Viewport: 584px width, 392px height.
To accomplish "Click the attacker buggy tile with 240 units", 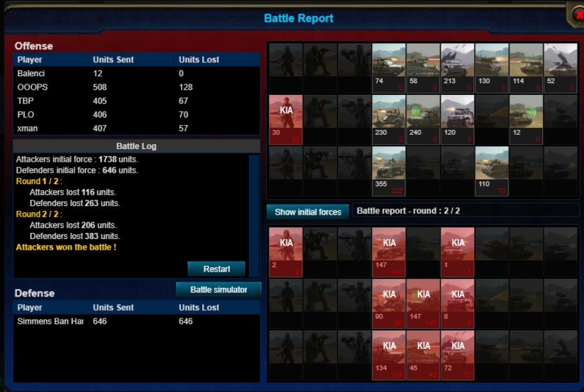I will pyautogui.click(x=423, y=120).
